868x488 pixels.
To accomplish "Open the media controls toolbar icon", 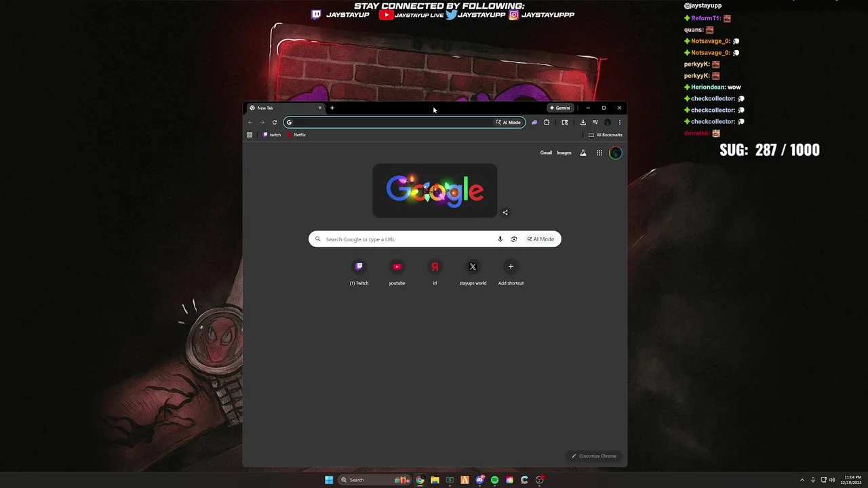I will (x=595, y=123).
